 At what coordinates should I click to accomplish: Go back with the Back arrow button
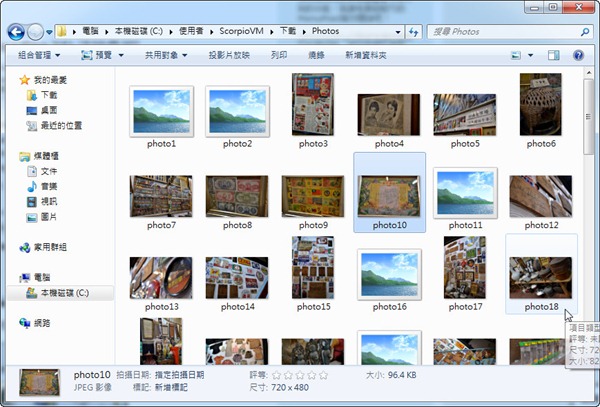(16, 32)
